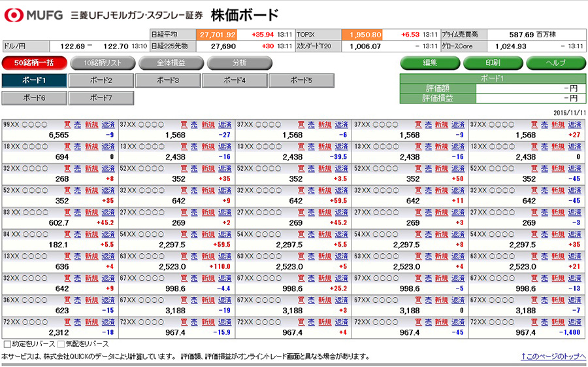Click 返済 in the 13XX 636 cell

pyautogui.click(x=108, y=256)
